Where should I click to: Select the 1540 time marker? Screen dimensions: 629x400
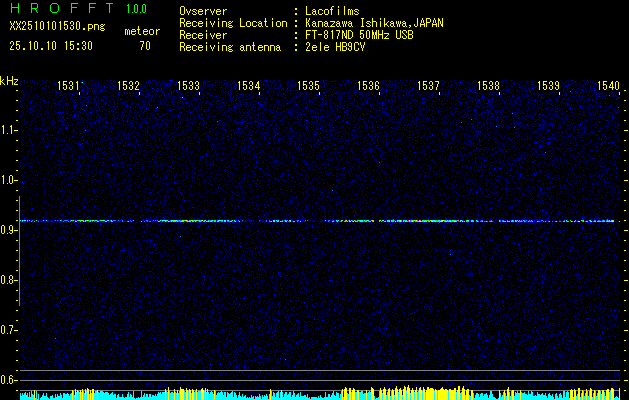point(608,87)
